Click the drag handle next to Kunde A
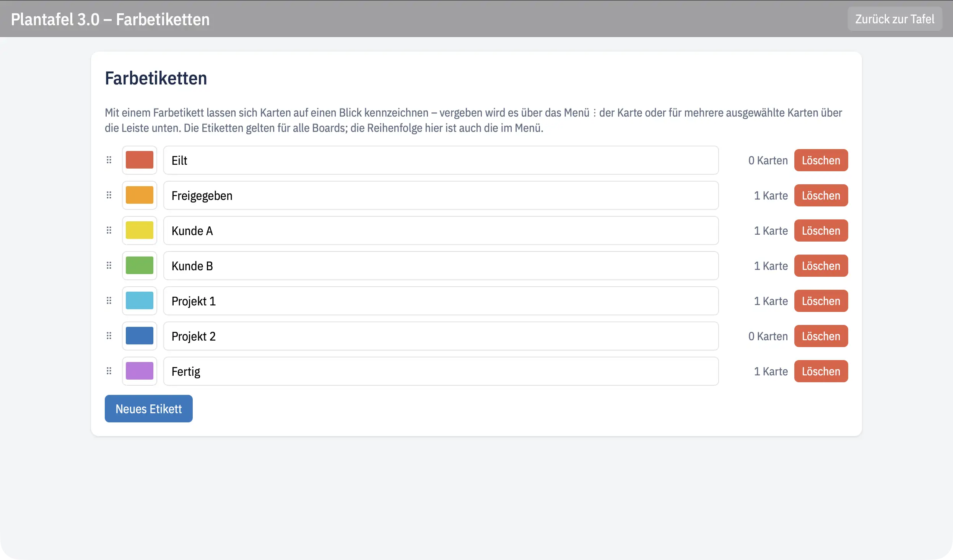 (109, 230)
